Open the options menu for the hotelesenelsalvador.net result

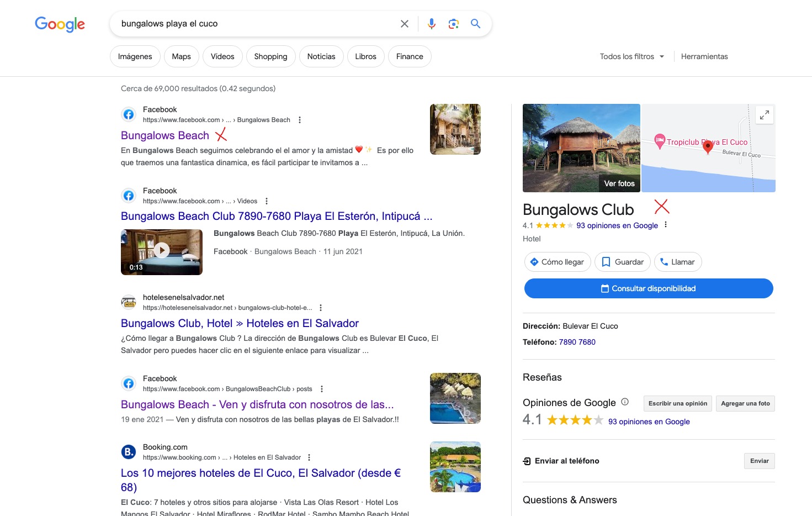pyautogui.click(x=321, y=308)
